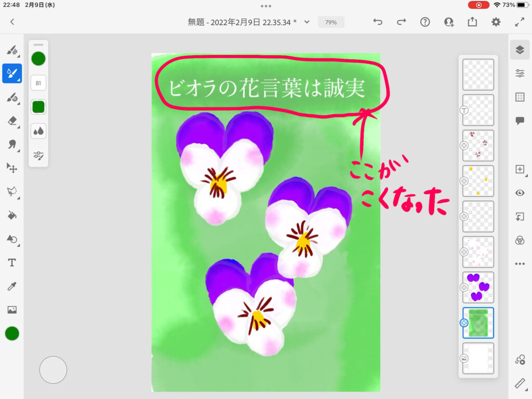
Task: Open app settings gear menu
Action: [496, 22]
